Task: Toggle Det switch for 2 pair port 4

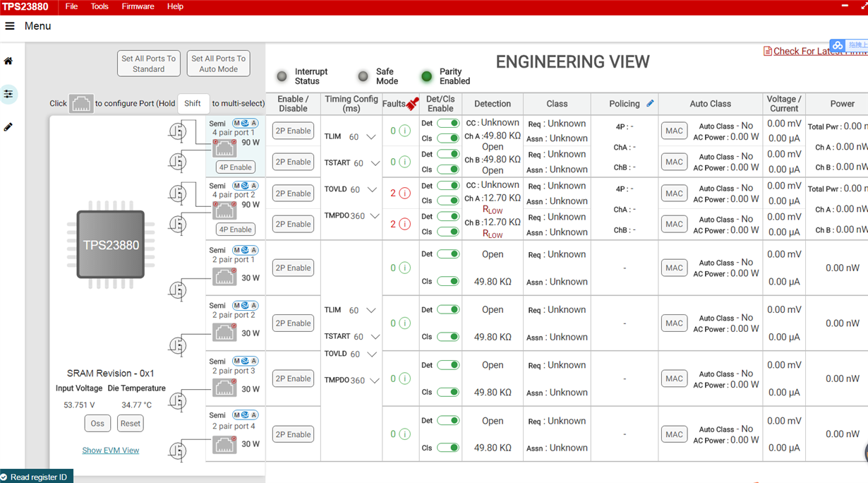Action: pyautogui.click(x=448, y=420)
